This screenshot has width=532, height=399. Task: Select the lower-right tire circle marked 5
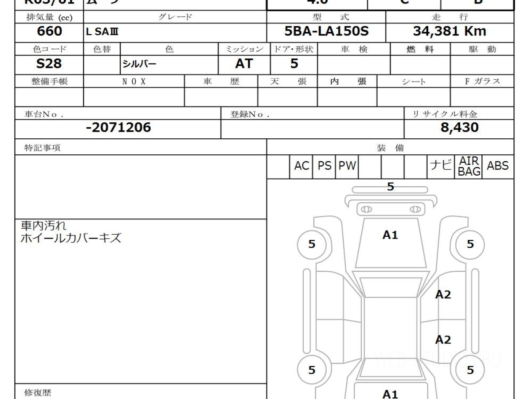coord(470,370)
